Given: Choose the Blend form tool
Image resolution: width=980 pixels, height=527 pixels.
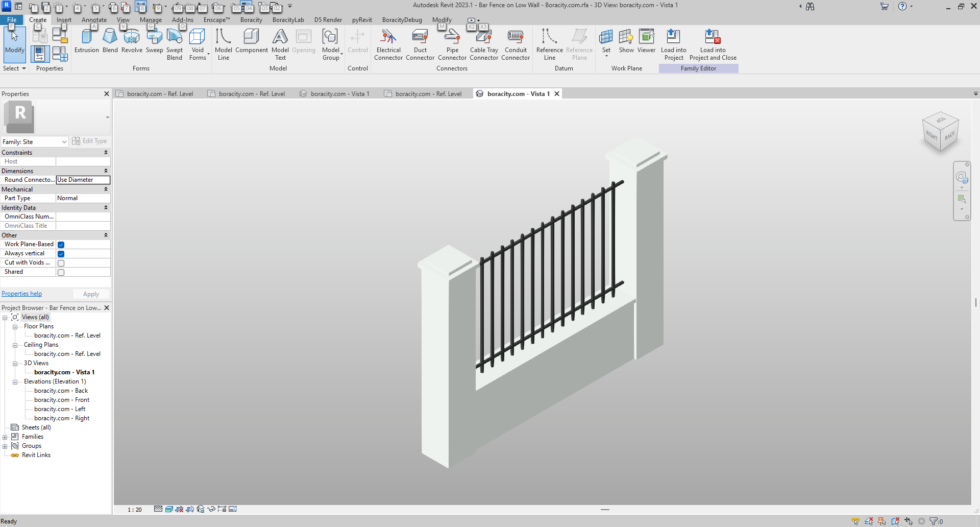Looking at the screenshot, I should pyautogui.click(x=110, y=41).
